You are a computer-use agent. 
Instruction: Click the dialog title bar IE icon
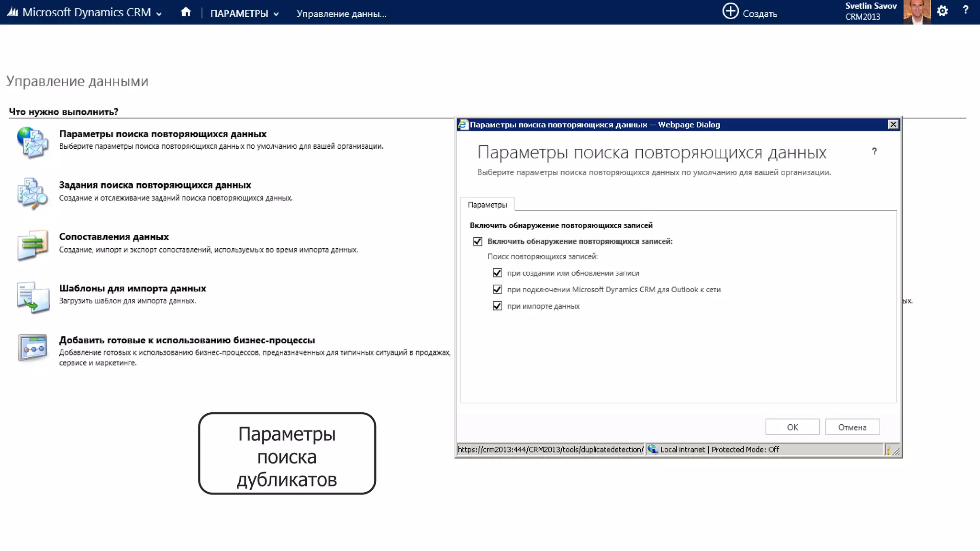pyautogui.click(x=463, y=124)
